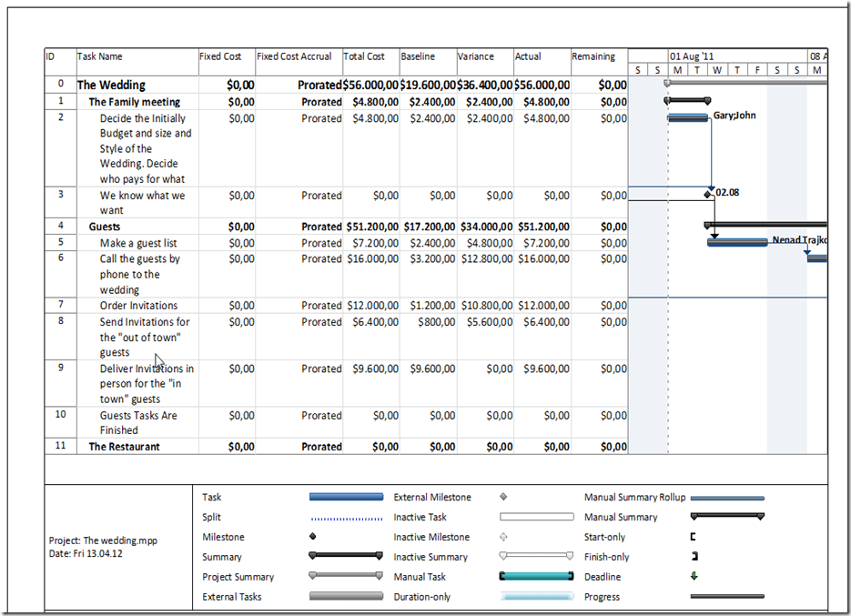The height and width of the screenshot is (616, 851).
Task: Click the Inactive Milestone legend symbol
Action: coord(503,537)
